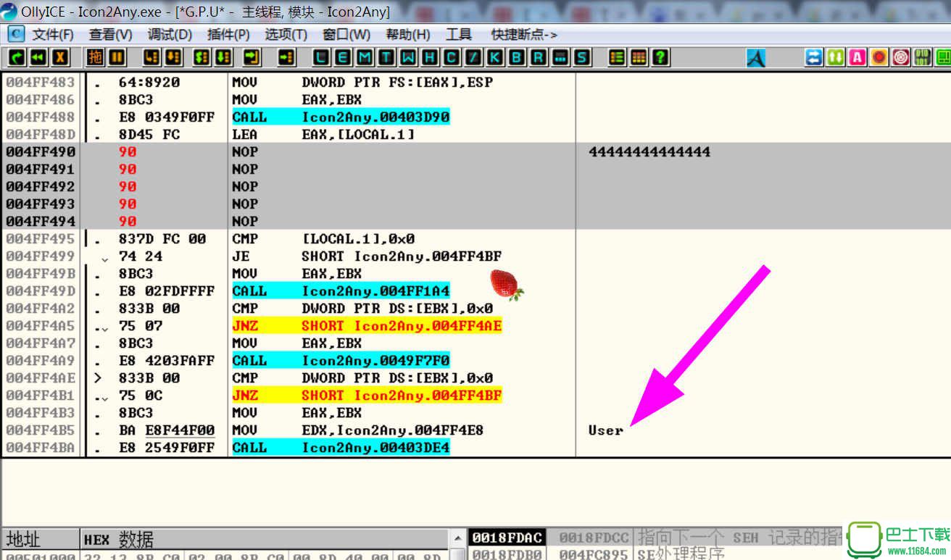951x560 pixels.
Task: Click the OllyICE C system menu icon
Action: (x=15, y=34)
